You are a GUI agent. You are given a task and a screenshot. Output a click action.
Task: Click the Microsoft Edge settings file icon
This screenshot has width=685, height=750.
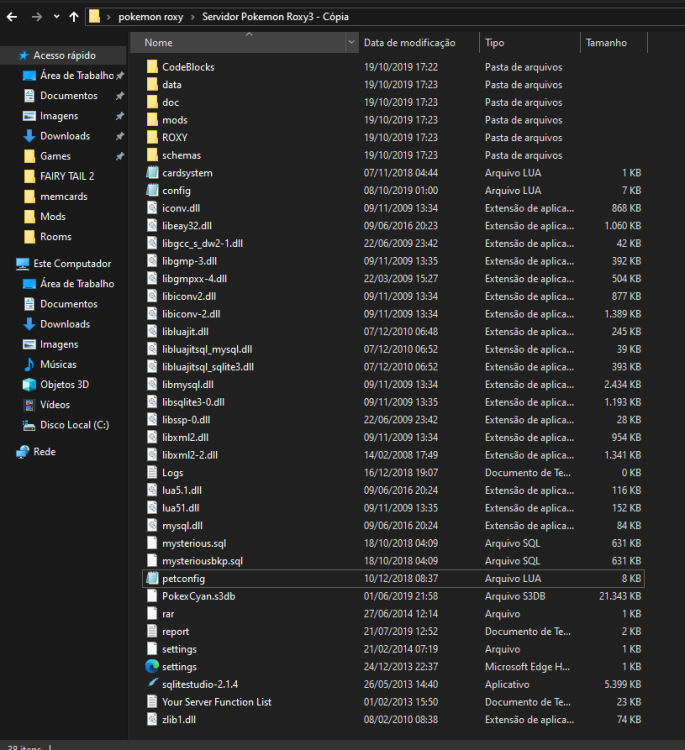[x=152, y=666]
